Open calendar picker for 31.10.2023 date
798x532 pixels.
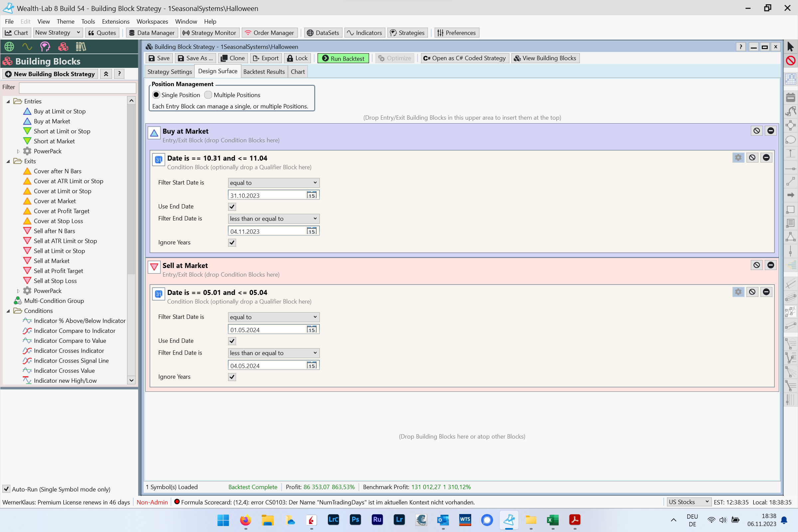pos(312,195)
